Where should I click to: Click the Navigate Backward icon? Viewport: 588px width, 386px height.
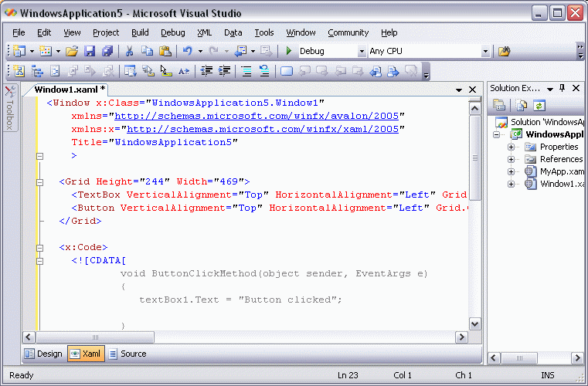click(x=240, y=51)
